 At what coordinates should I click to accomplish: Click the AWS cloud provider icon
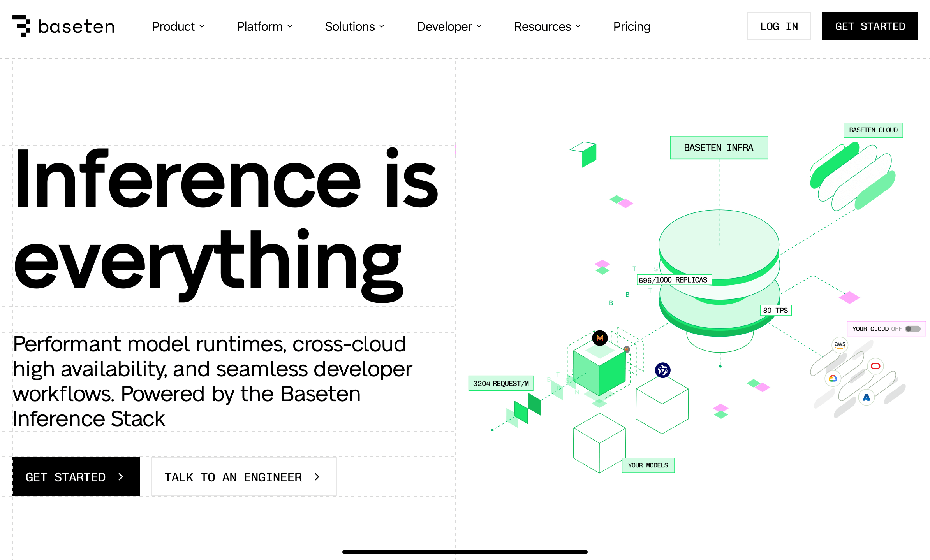(840, 345)
